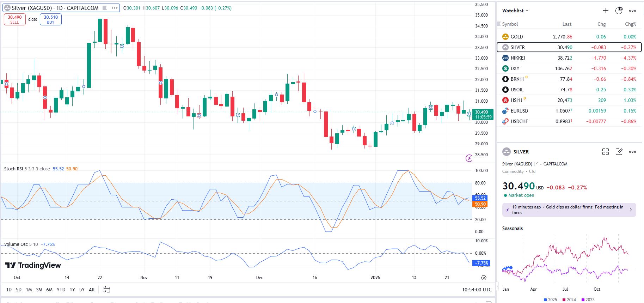Toggle the 2025 seasonals legend series

click(550, 299)
